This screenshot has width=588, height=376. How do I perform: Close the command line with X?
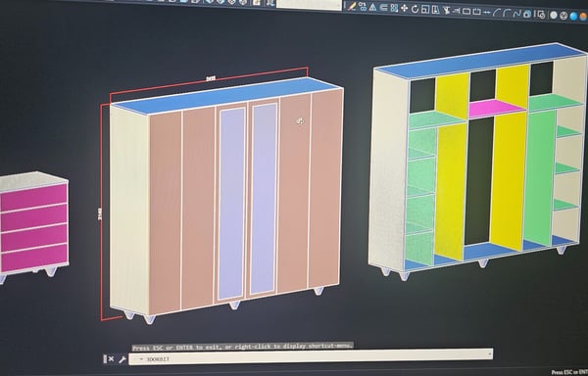(111, 359)
